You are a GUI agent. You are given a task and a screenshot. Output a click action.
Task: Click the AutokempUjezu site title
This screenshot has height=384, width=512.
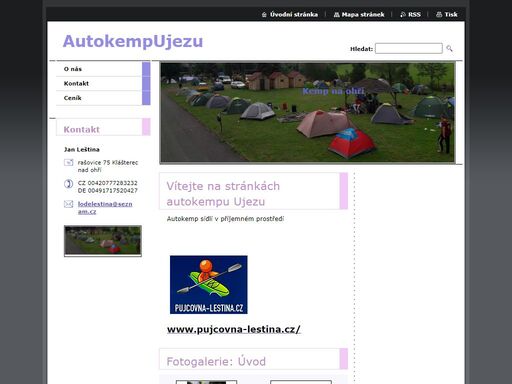(133, 42)
